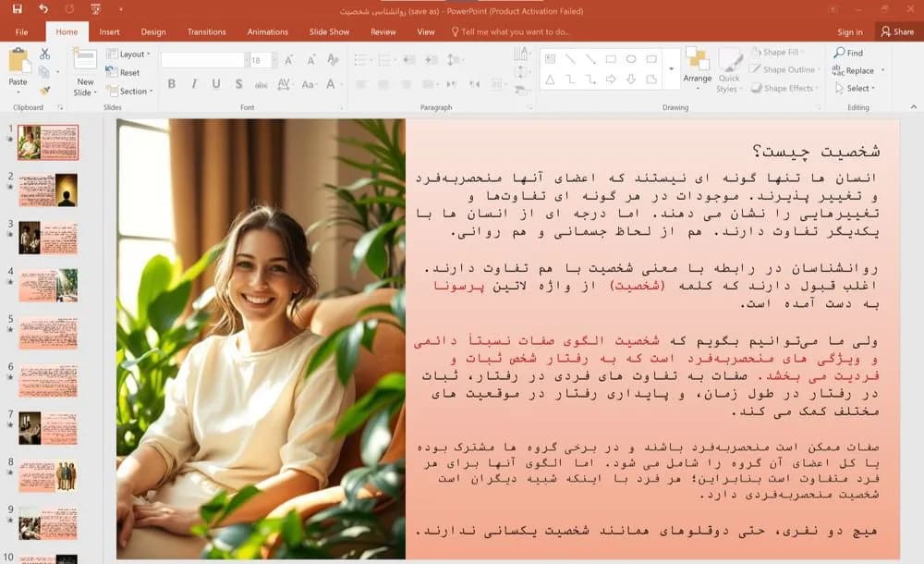924x564 pixels.
Task: Click the Tell me what you want box
Action: [x=510, y=31]
